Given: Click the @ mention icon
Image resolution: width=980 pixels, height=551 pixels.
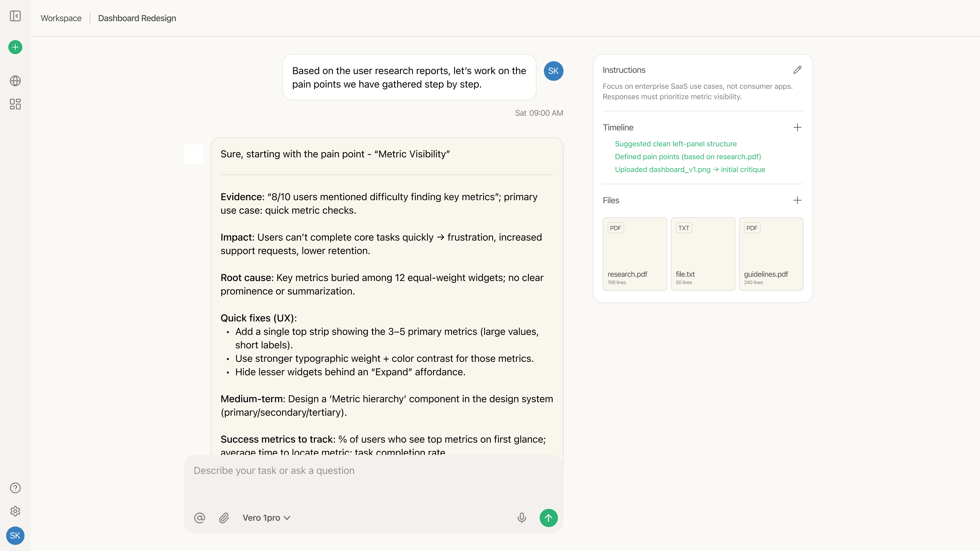Looking at the screenshot, I should click(x=199, y=518).
